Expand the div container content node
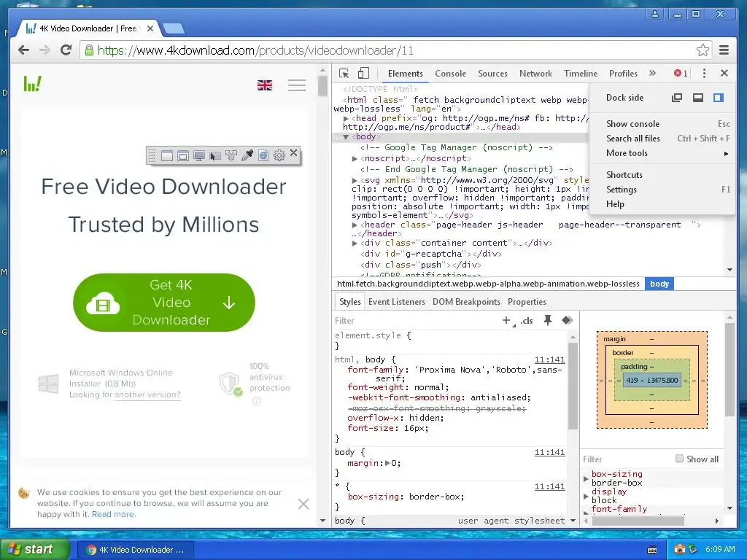This screenshot has height=560, width=747. coord(355,244)
